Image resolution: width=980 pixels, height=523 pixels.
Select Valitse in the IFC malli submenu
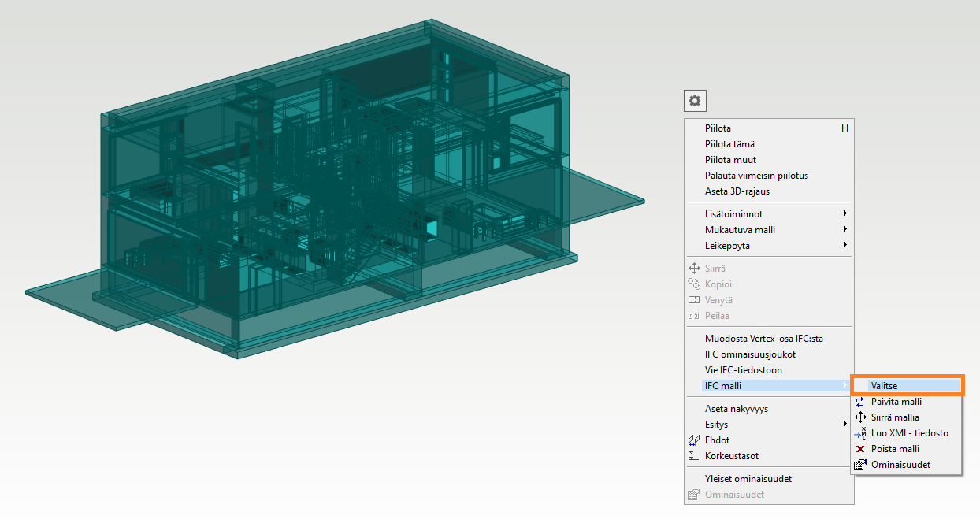885,386
